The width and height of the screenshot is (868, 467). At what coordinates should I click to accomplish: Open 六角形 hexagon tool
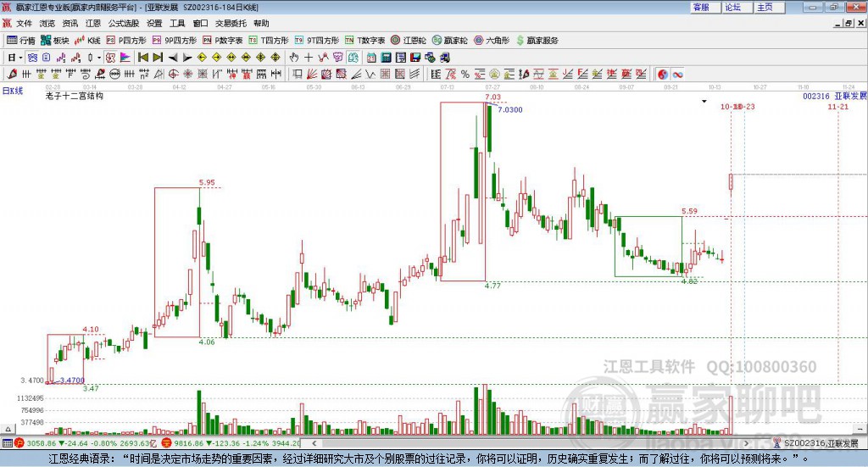pos(492,41)
